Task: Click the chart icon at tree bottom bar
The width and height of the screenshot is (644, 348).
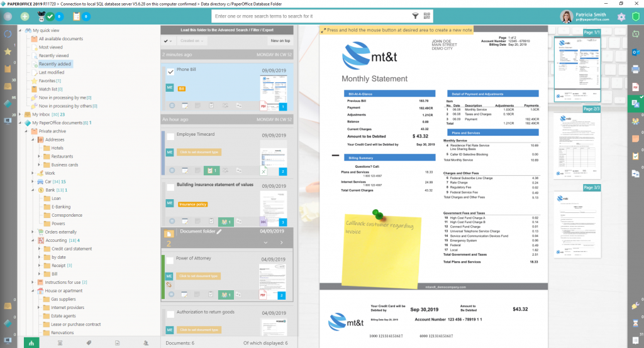Action: coord(31,343)
